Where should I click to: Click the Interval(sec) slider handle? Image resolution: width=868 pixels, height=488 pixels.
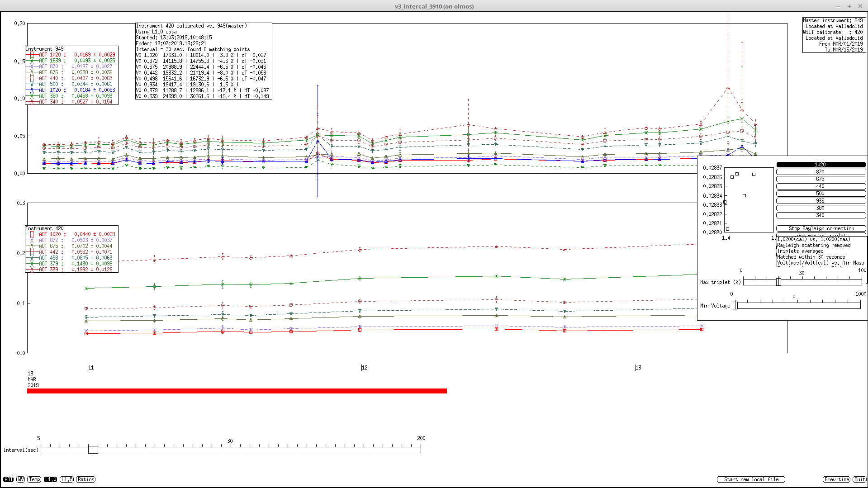(93, 450)
